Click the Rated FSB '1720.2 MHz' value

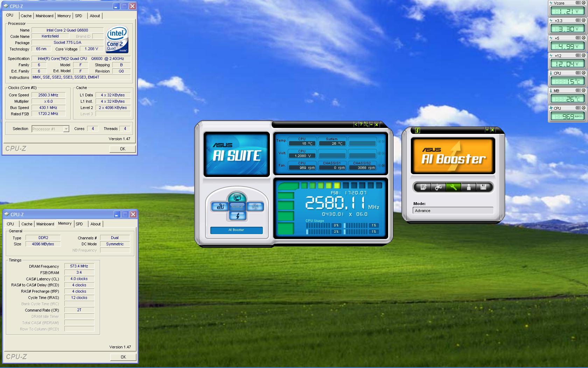48,114
